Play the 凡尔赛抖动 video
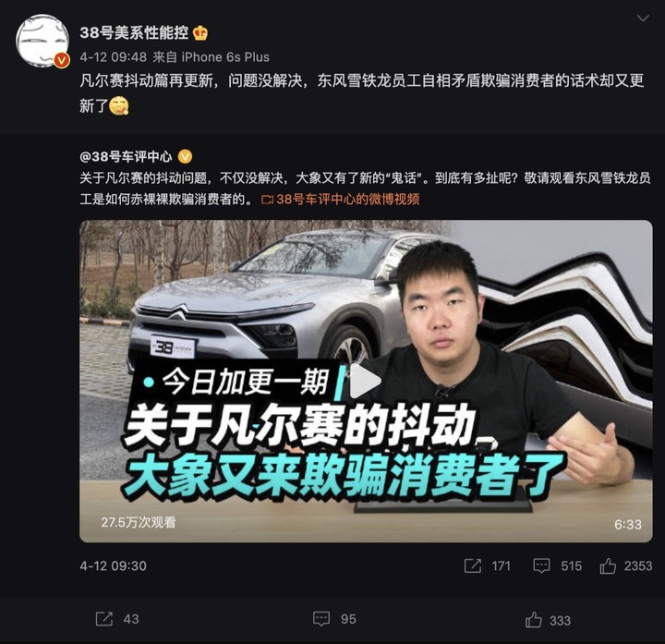The width and height of the screenshot is (665, 644). tap(364, 381)
